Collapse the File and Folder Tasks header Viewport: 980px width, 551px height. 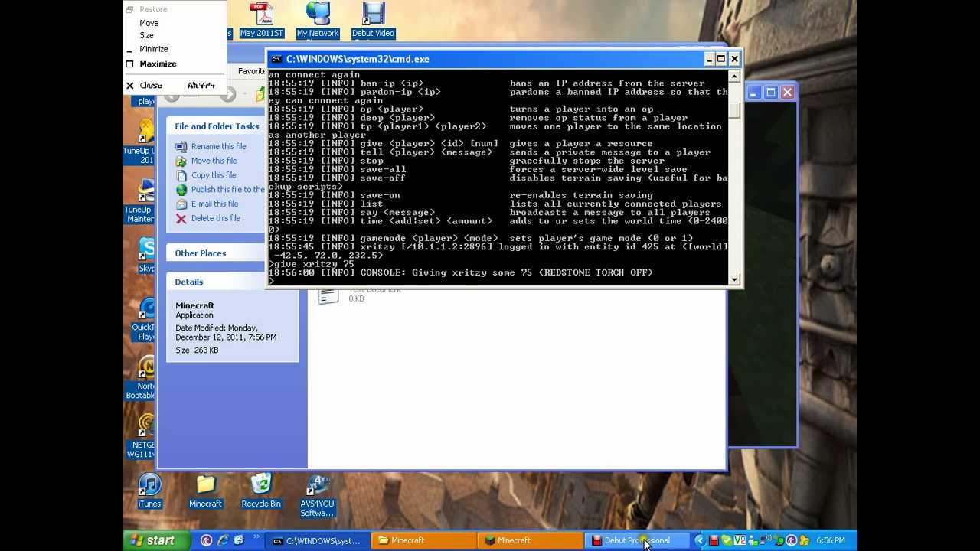[x=217, y=126]
